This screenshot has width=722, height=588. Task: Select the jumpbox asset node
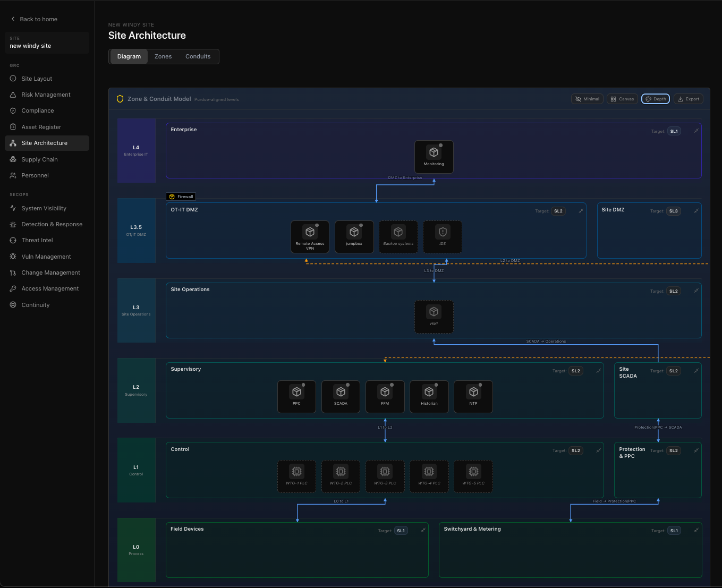click(354, 237)
